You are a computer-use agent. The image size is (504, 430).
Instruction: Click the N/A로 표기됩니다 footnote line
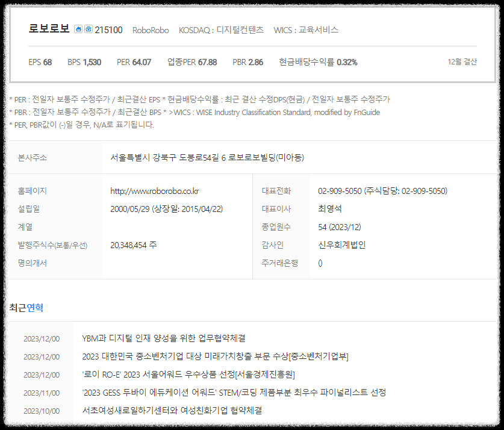click(x=82, y=125)
